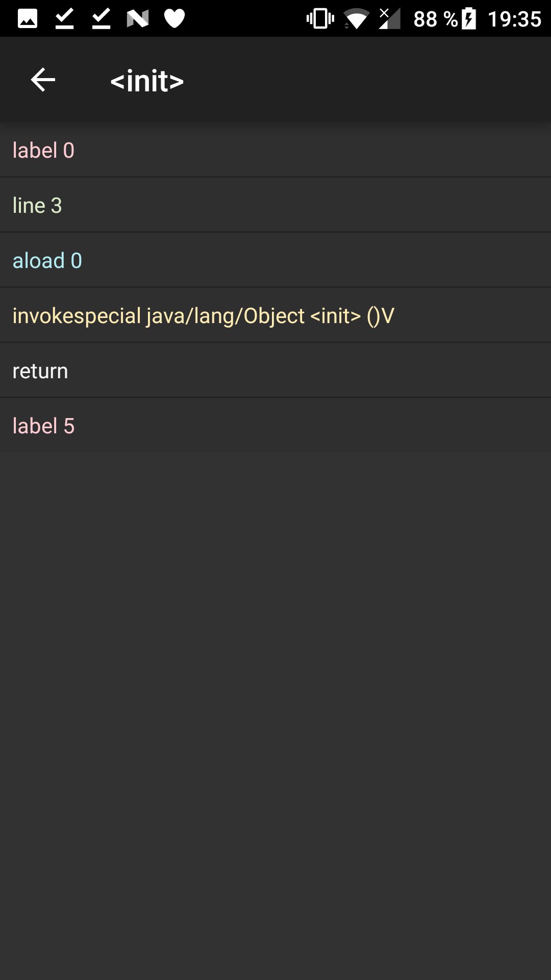
Task: Tap the 19:35 clock in status bar
Action: [514, 19]
